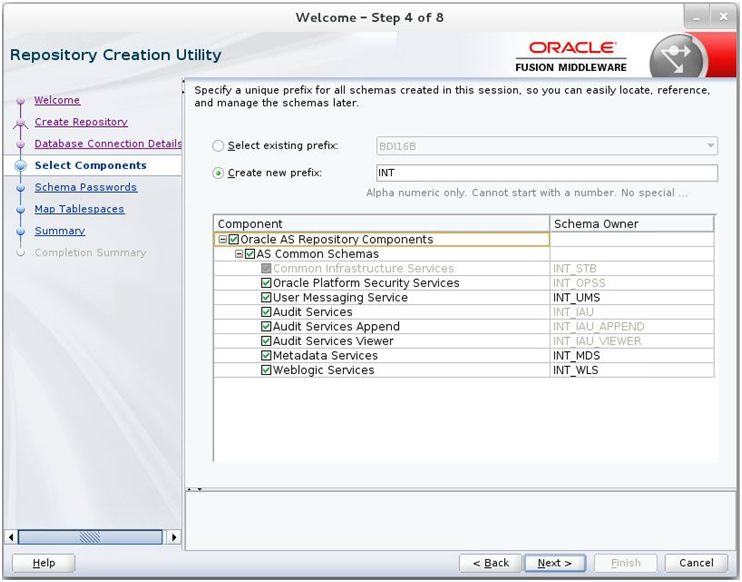Click the Cancel button
The width and height of the screenshot is (742, 582).
tap(696, 563)
